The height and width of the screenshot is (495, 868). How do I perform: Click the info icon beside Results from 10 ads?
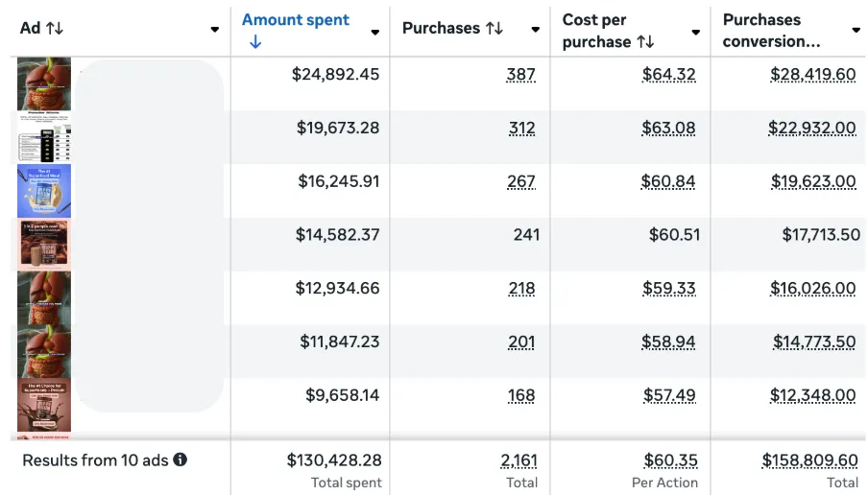pyautogui.click(x=180, y=460)
